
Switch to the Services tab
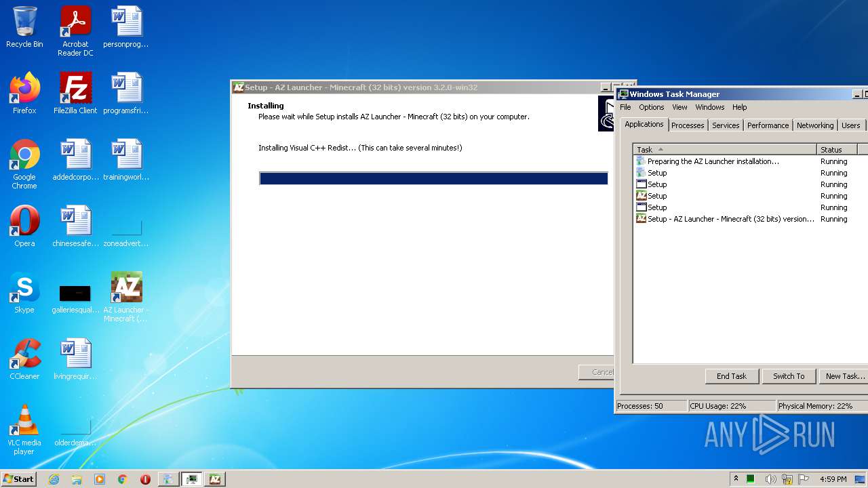(726, 125)
